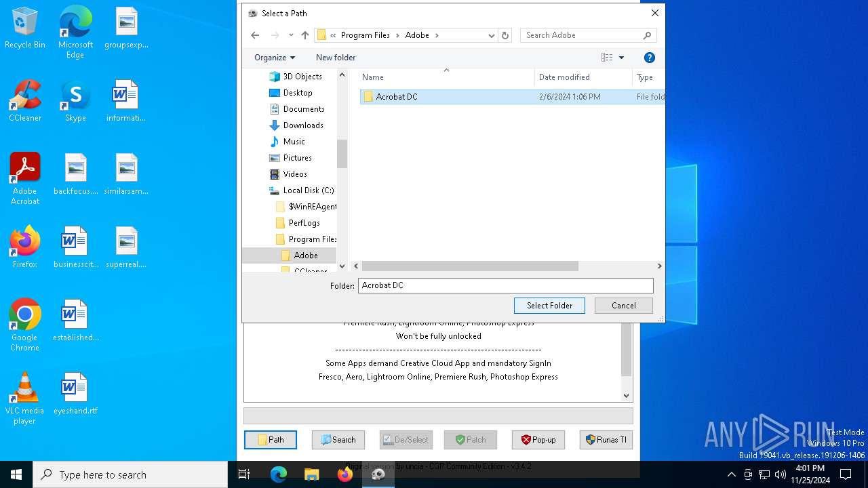Click scroll down arrow in patcher log

(626, 396)
